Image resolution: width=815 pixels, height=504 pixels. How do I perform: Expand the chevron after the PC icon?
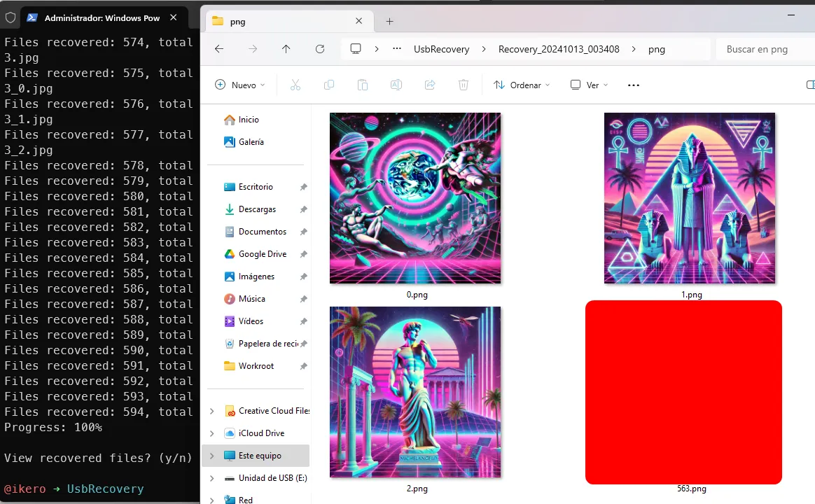(x=376, y=49)
